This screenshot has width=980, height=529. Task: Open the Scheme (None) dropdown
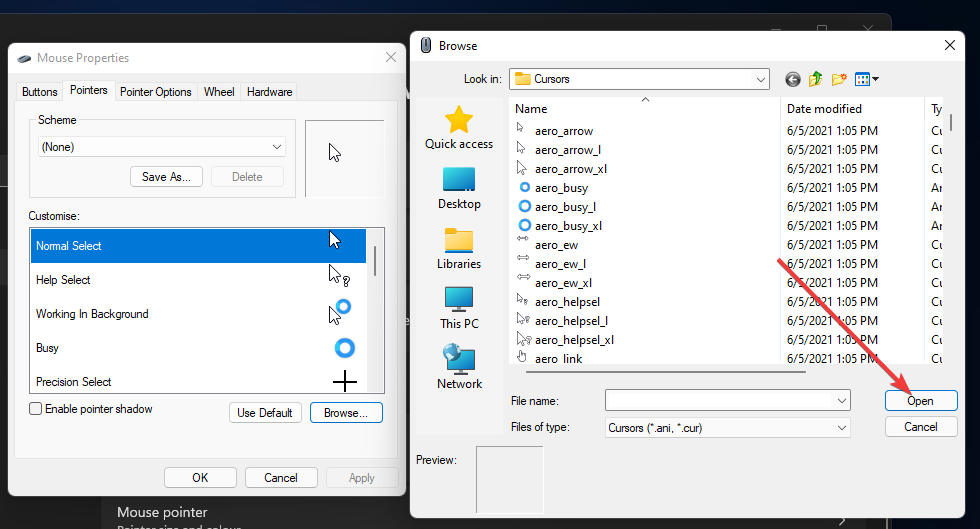pos(162,147)
